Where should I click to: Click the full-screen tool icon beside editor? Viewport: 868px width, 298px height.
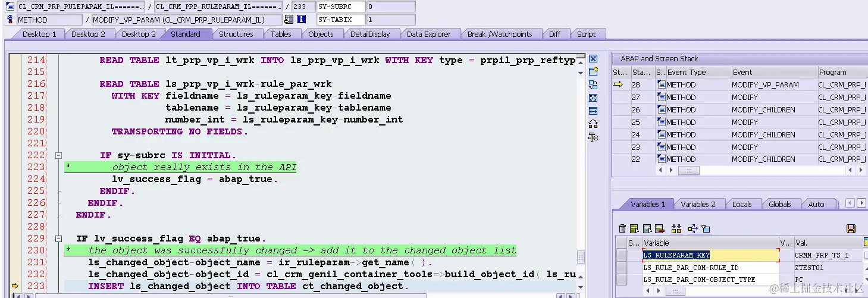click(x=593, y=98)
